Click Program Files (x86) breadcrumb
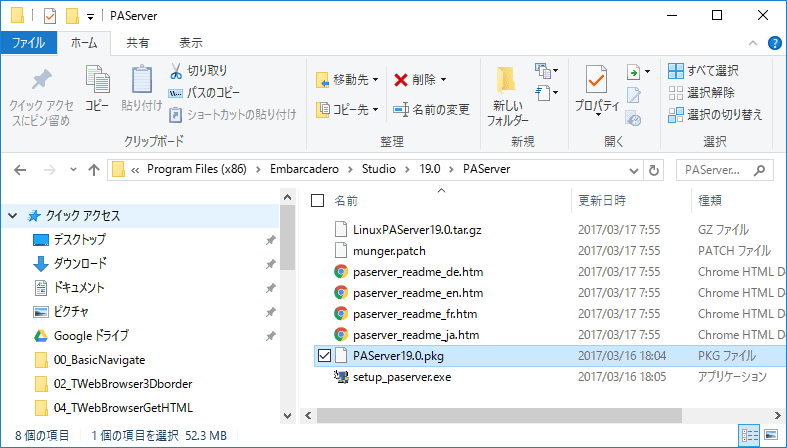Screen dimensions: 787x448 click(x=197, y=169)
